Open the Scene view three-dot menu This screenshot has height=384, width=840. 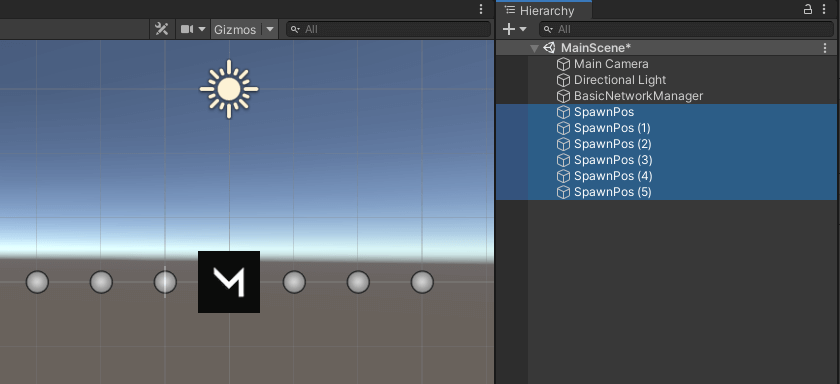(x=481, y=9)
